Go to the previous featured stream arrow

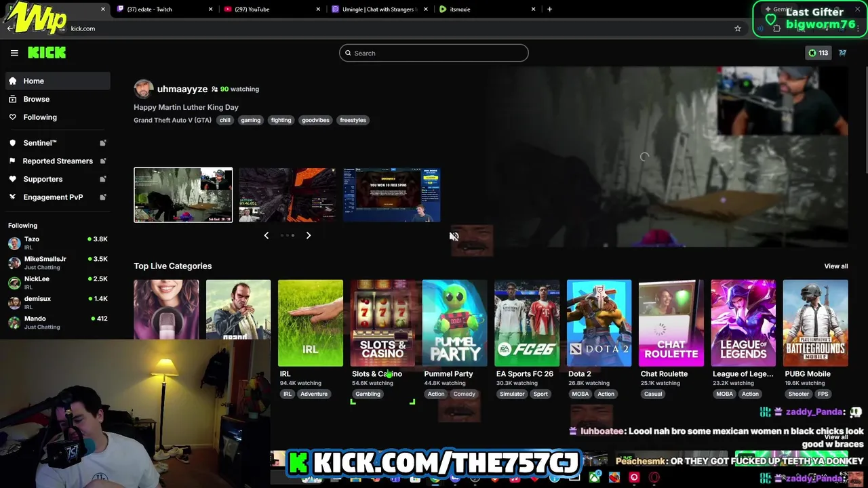coord(267,235)
